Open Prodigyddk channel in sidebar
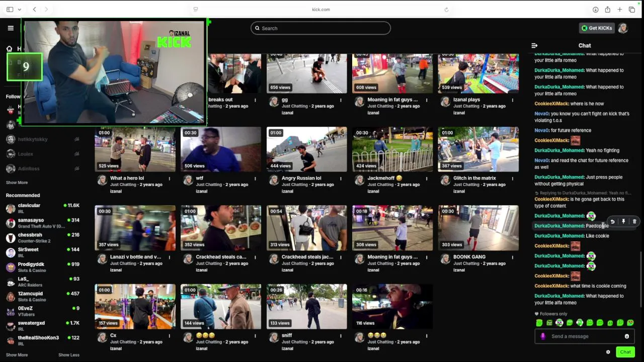 point(43,267)
